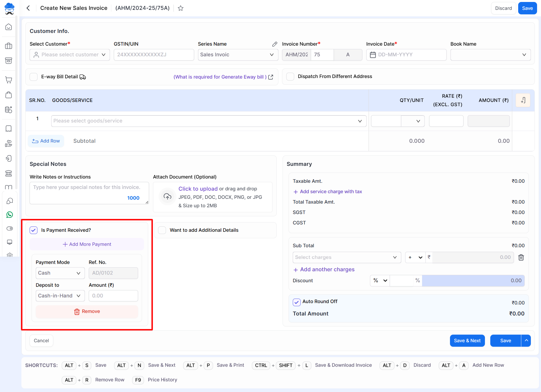Delete the charges row with the trash icon

(521, 257)
